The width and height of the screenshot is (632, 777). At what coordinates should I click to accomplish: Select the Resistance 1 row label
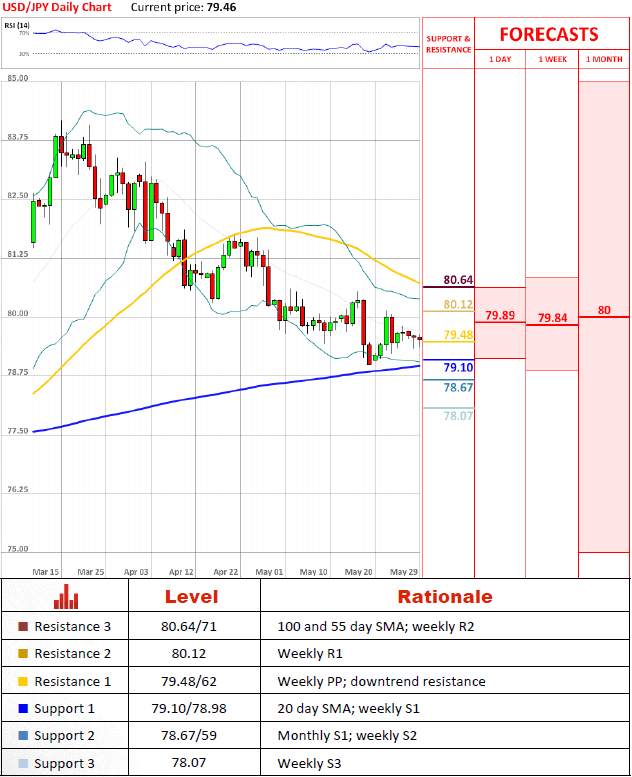coord(72,681)
